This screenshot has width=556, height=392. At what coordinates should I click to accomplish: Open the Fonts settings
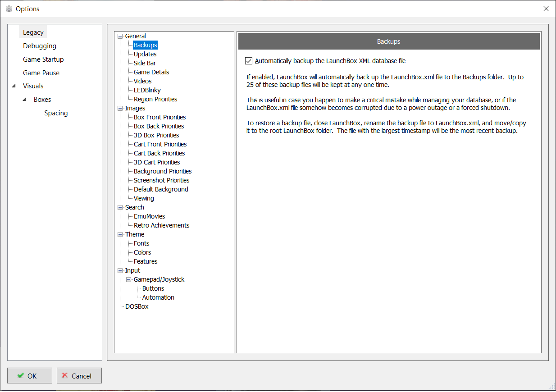pyautogui.click(x=141, y=243)
